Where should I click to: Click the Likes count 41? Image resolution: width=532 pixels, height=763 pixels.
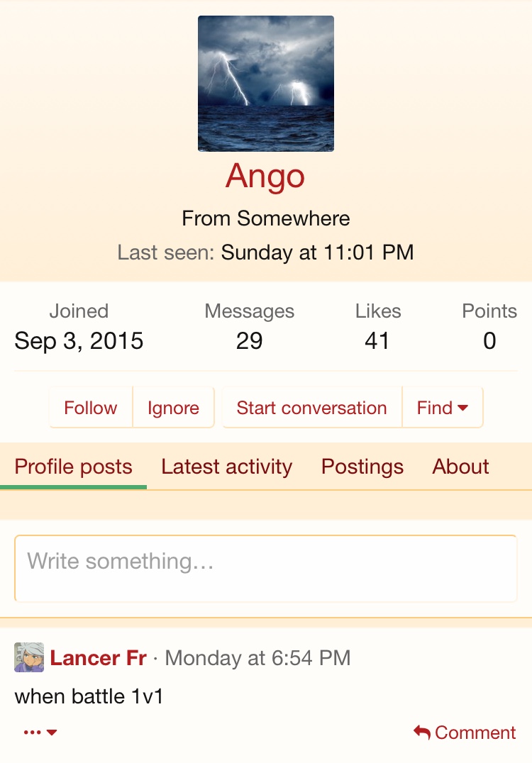[x=377, y=340]
